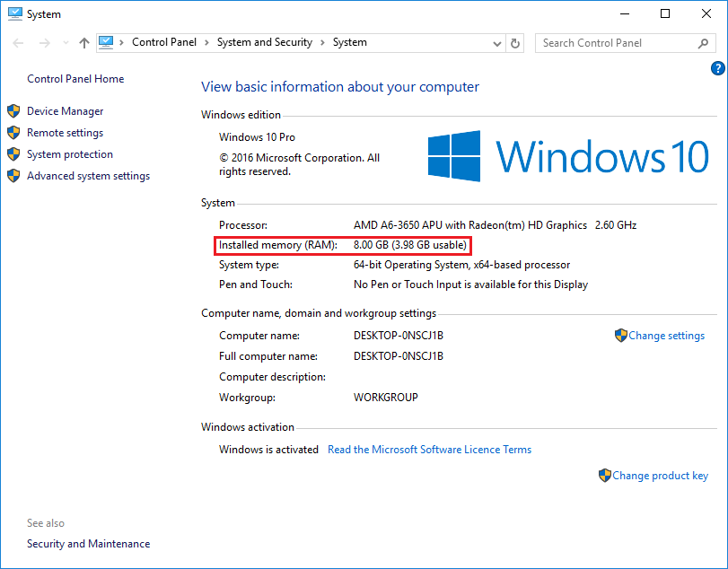Click Change settings link
This screenshot has width=728, height=569.
(x=666, y=336)
